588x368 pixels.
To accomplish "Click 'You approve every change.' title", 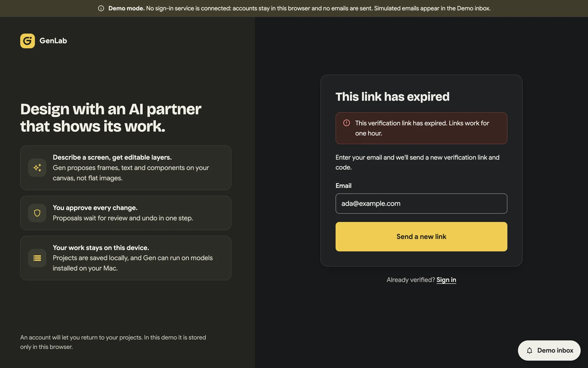I will click(95, 208).
